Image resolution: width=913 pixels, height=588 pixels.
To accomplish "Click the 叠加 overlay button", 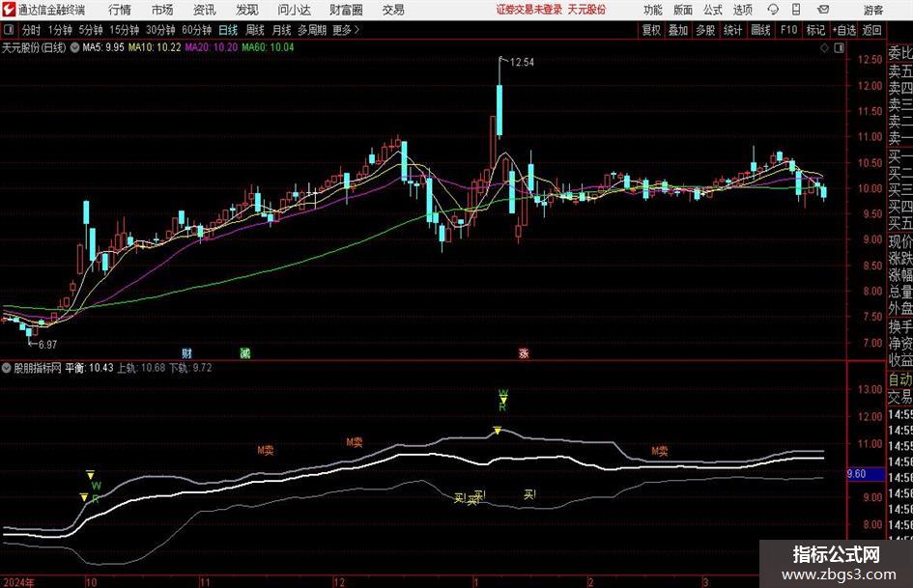I will 678,30.
